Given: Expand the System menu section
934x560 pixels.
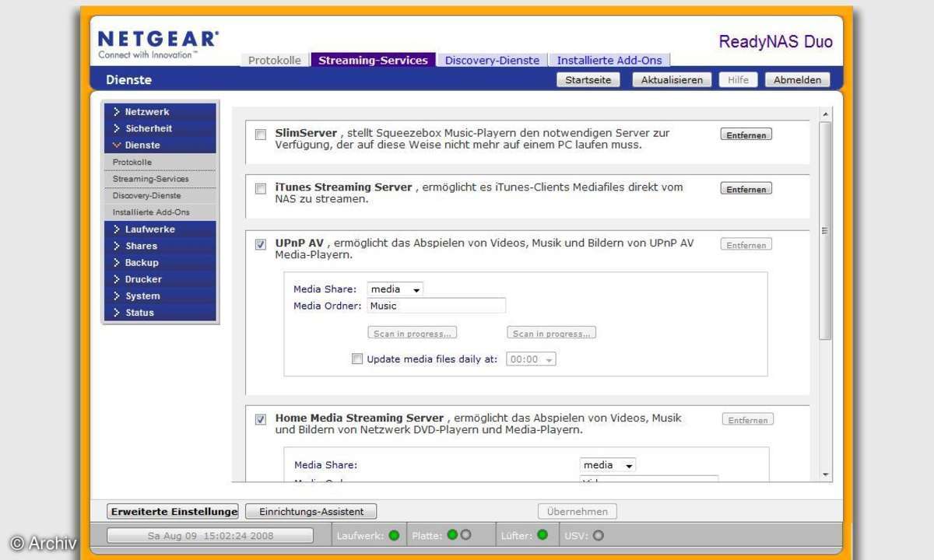Looking at the screenshot, I should [160, 296].
